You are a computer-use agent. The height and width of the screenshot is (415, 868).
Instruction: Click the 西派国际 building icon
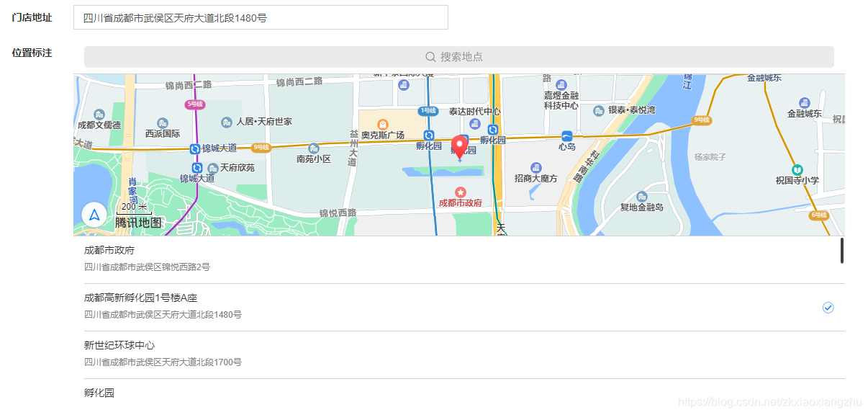coord(163,123)
